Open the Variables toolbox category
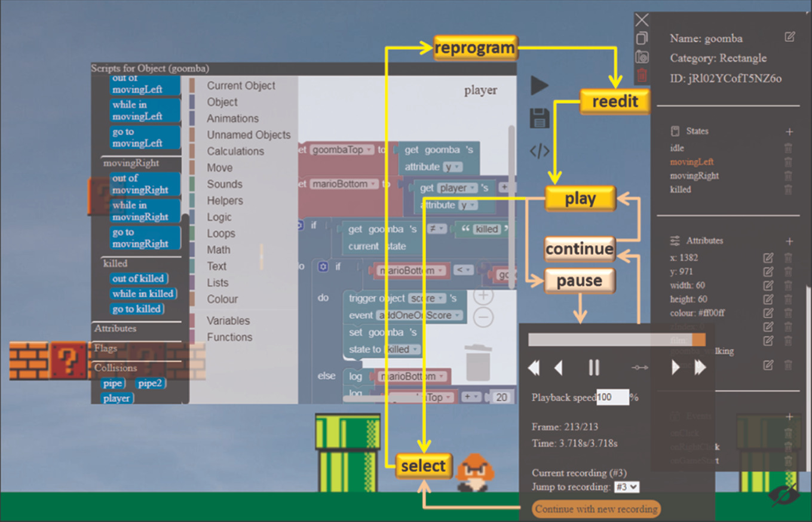Viewport: 812px width, 522px height. [228, 321]
